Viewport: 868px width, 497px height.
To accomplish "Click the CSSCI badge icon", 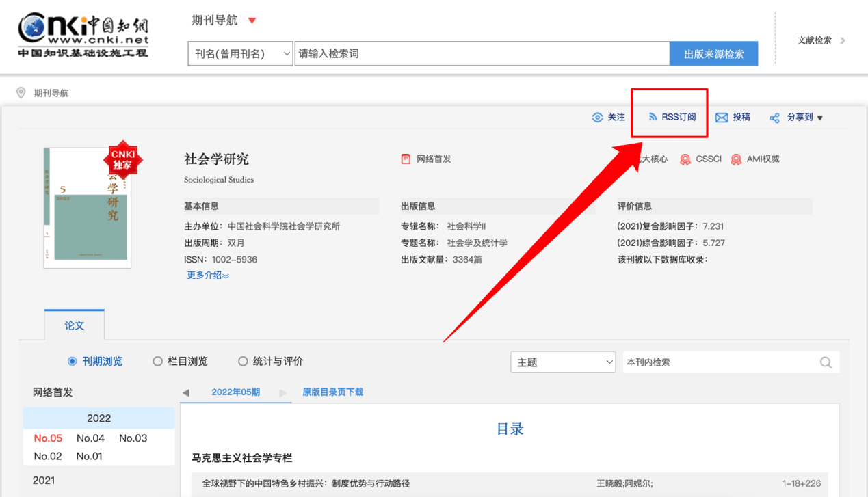I will pos(685,159).
